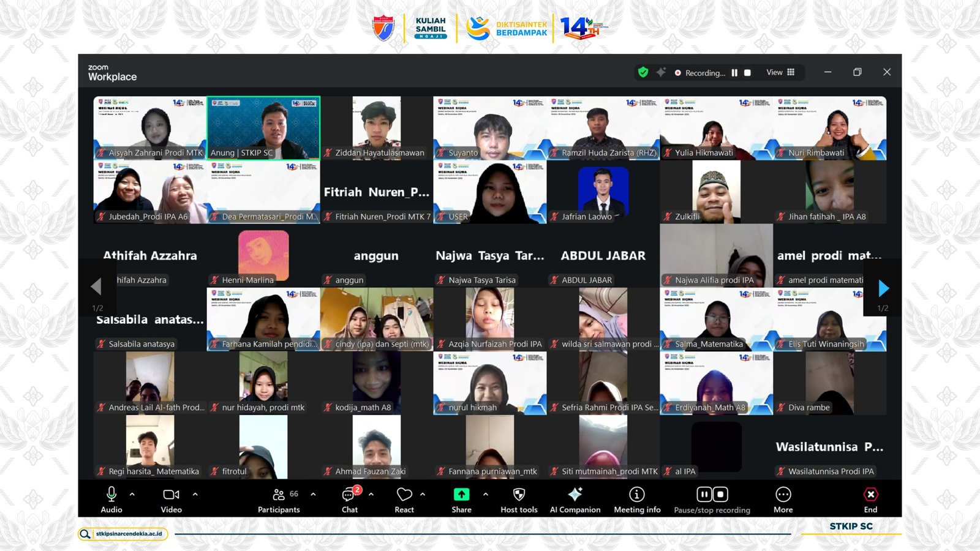Open the More options menu
980x551 pixels.
[x=783, y=500]
